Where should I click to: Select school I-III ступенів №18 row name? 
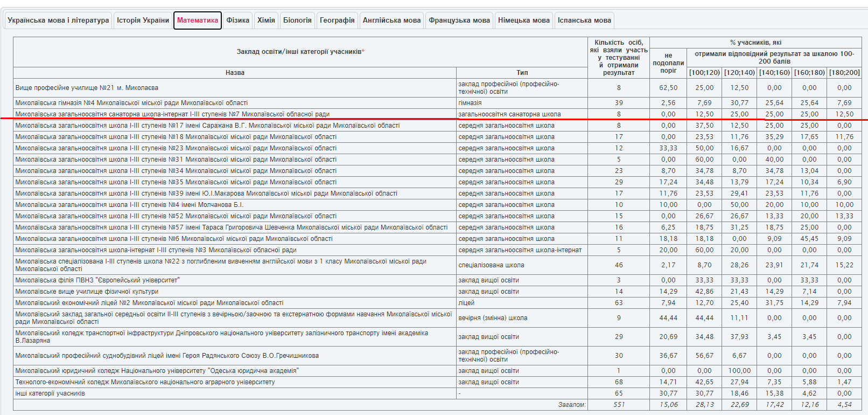click(x=176, y=137)
